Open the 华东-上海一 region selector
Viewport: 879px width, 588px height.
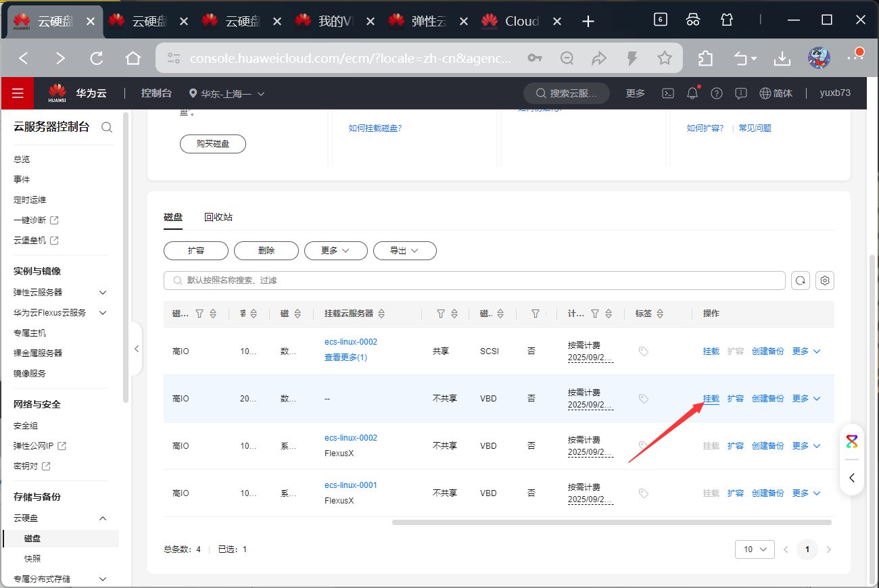coord(227,94)
